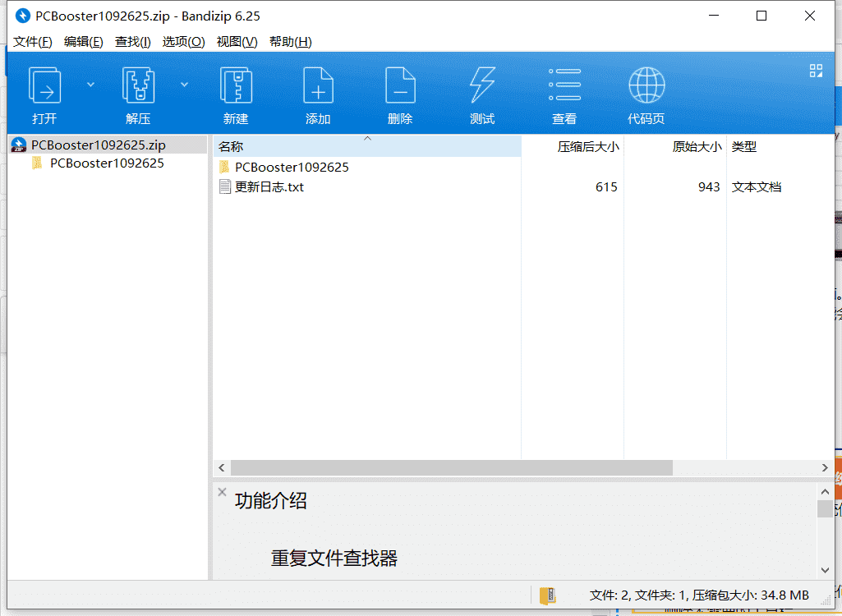
Task: Click the Delete (删除) toolbar icon
Action: [401, 85]
